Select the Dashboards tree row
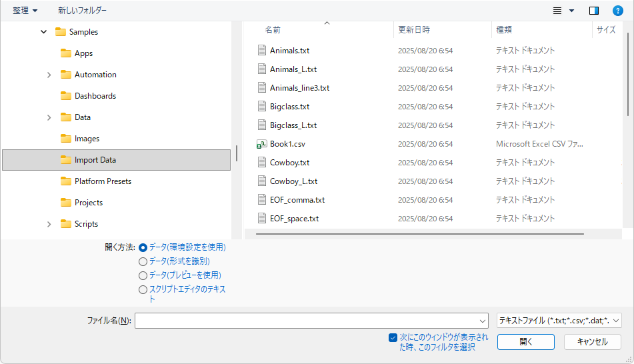 point(117,96)
